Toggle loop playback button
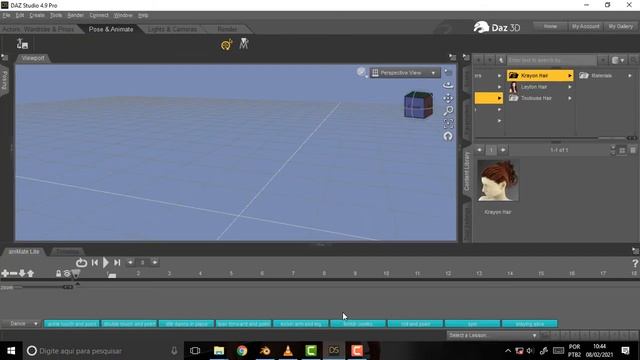Image resolution: width=640 pixels, height=360 pixels. tap(81, 263)
